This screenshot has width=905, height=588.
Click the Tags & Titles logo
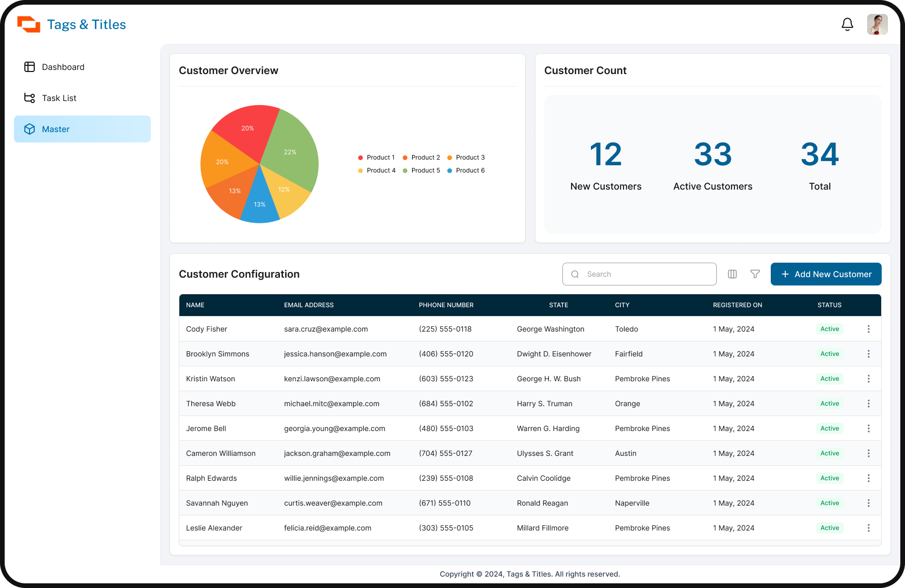72,24
